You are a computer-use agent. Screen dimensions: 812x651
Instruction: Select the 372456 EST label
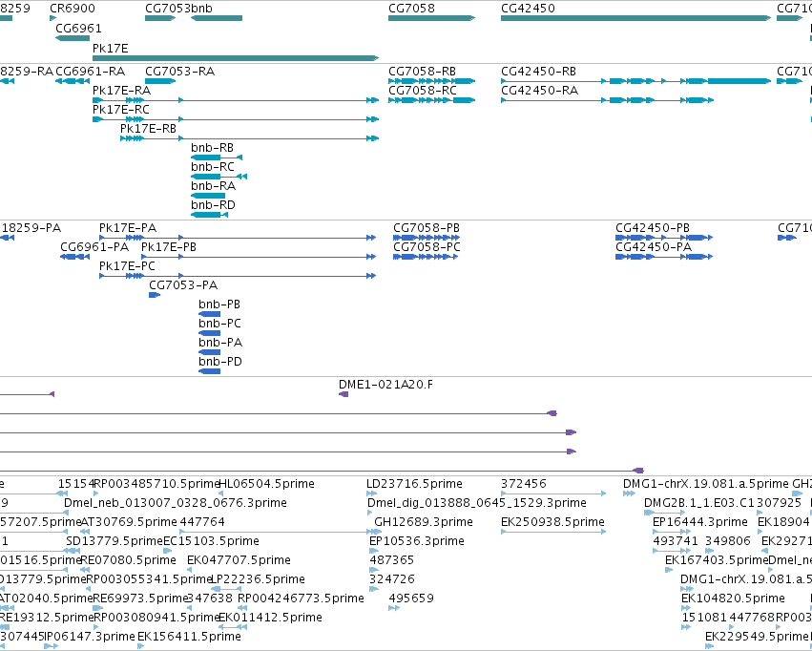524,484
